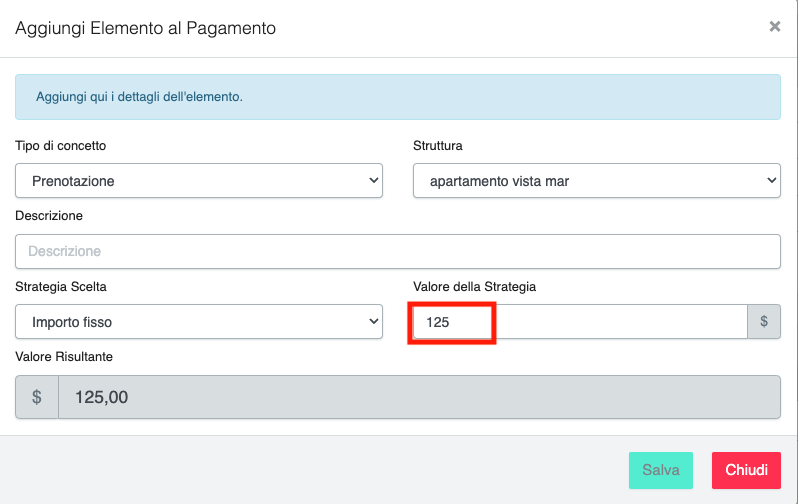Click the "Aggiungi Elemento al Pagamento" title
This screenshot has width=798, height=504.
pos(145,28)
